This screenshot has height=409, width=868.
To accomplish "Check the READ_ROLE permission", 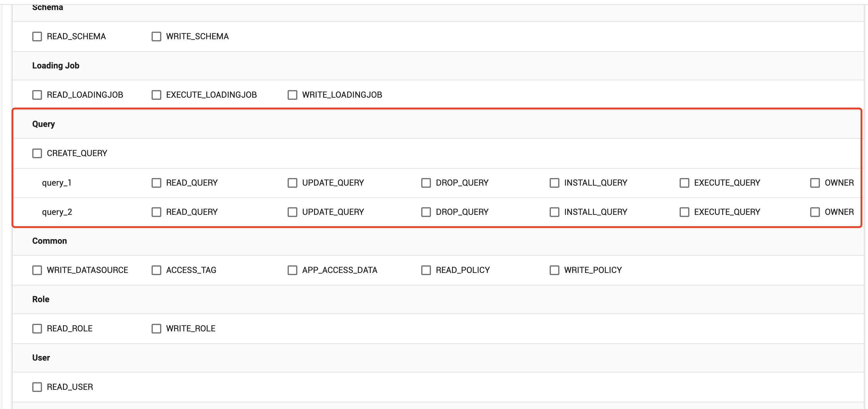I will (x=37, y=328).
